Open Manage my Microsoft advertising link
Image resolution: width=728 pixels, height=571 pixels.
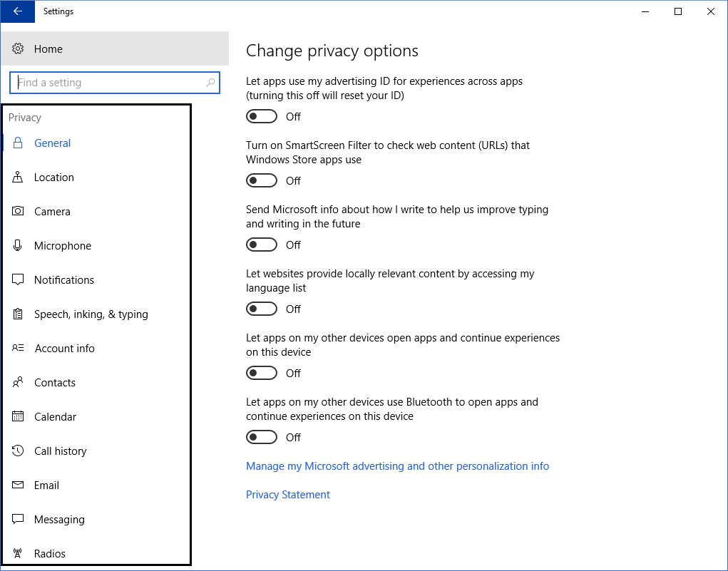[397, 466]
